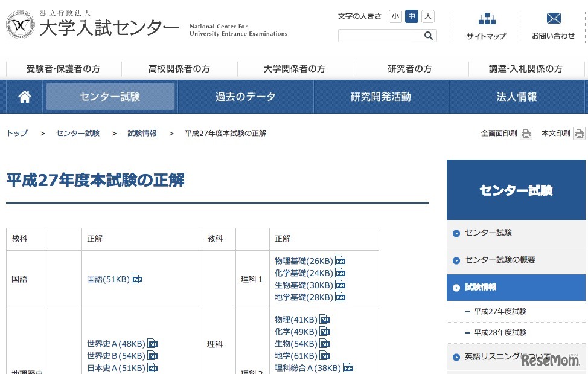Open the 過去のデータ navigation tab
The image size is (588, 374).
[x=245, y=97]
